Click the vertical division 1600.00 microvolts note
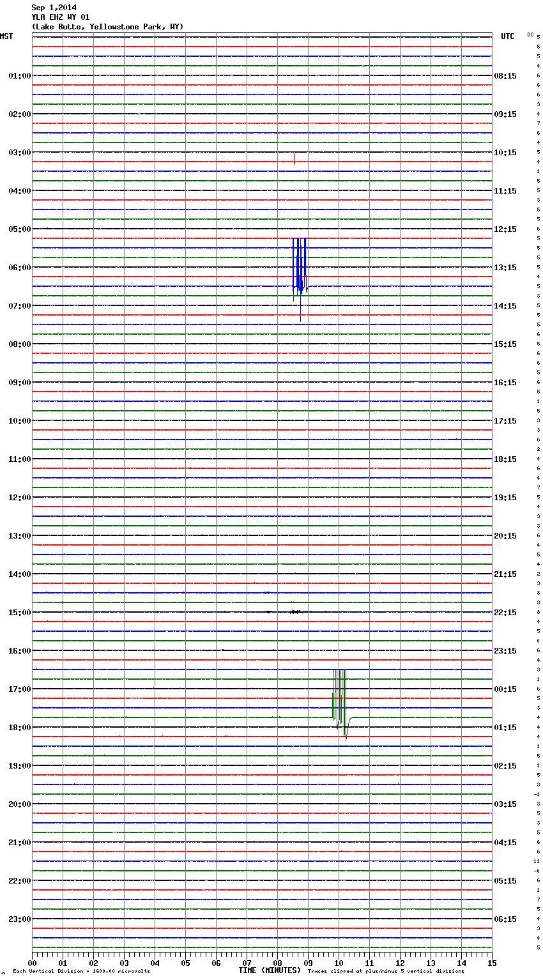The image size is (543, 980). pos(81,971)
